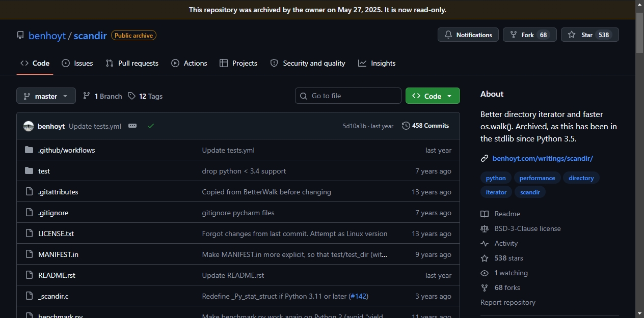The height and width of the screenshot is (318, 644).
Task: Click the scales icon beside BSD-3-Clause license
Action: pos(485,228)
